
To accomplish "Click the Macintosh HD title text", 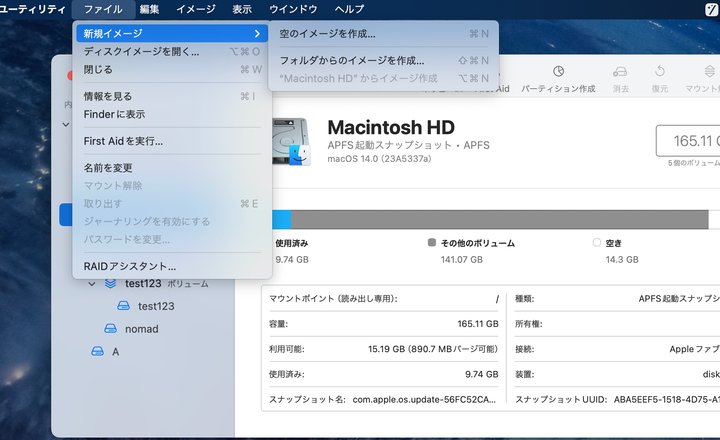I will (391, 127).
